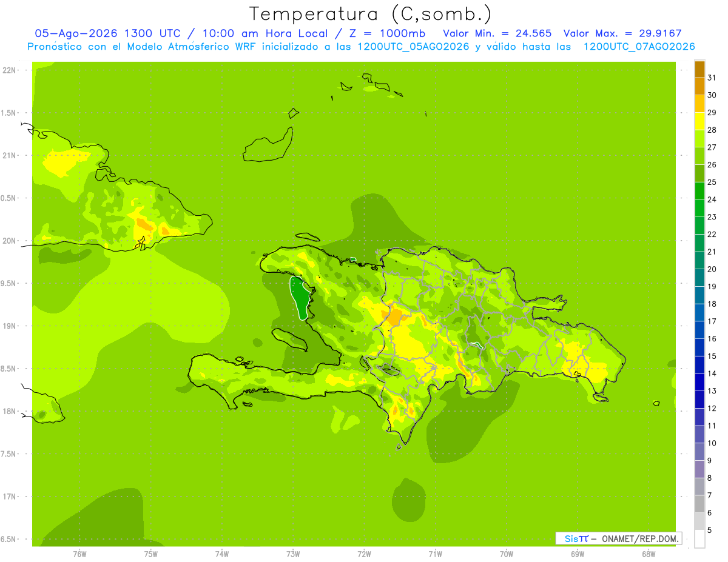Click the '74W' longitude label
The height and width of the screenshot is (562, 728).
pos(222,554)
